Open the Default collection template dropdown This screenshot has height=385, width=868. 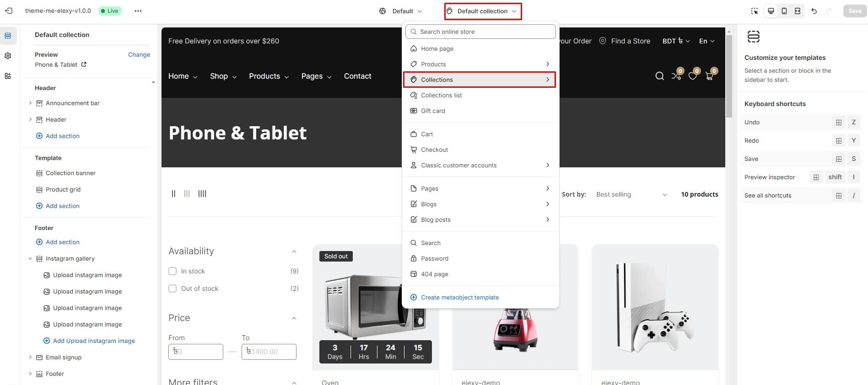coord(483,11)
